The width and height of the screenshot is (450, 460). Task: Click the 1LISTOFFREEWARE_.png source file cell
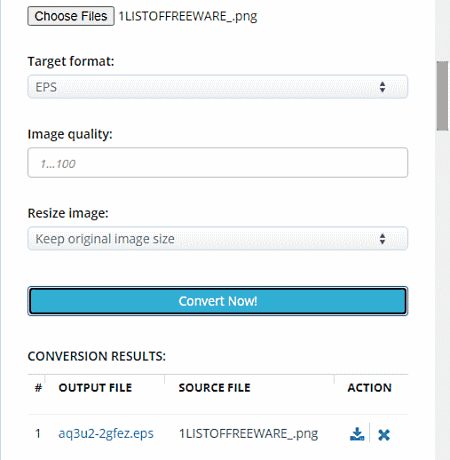pyautogui.click(x=249, y=433)
